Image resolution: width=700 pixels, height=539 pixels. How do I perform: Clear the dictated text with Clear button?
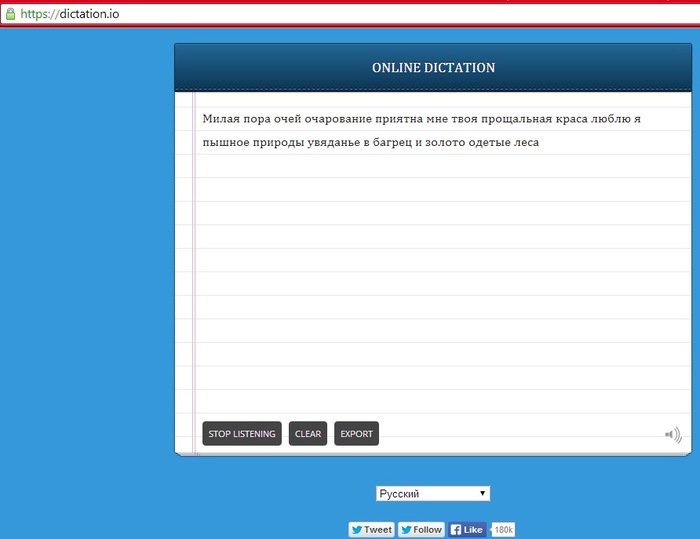click(x=308, y=434)
